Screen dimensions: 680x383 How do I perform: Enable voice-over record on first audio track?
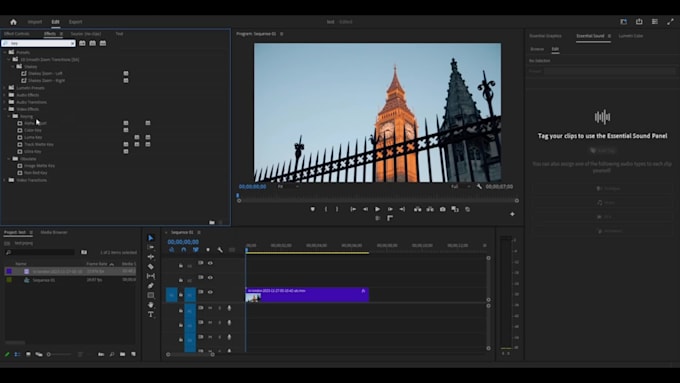click(x=229, y=308)
